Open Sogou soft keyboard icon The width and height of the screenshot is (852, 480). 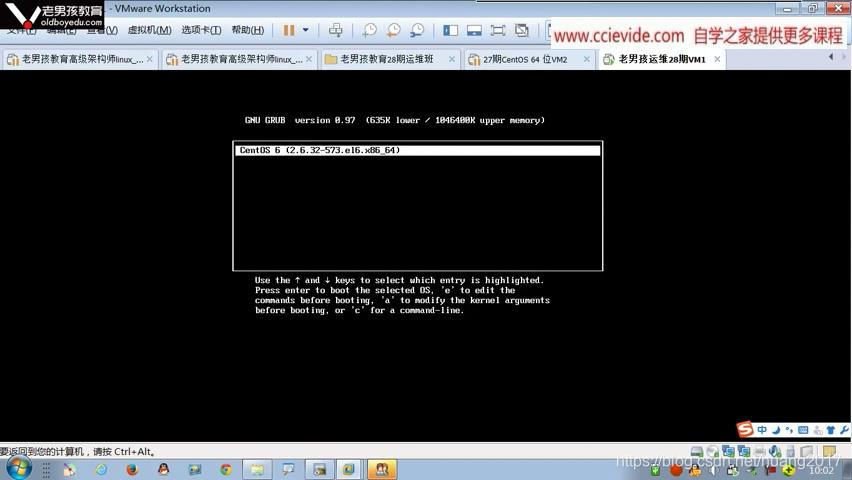pyautogui.click(x=803, y=430)
